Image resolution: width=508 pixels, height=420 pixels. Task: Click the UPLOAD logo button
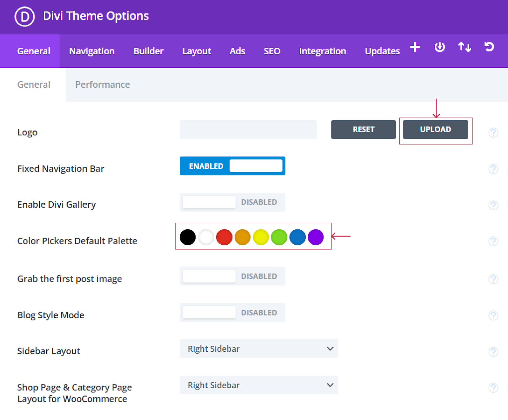coord(435,129)
